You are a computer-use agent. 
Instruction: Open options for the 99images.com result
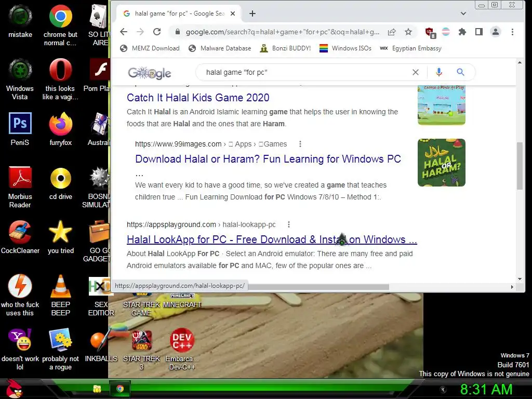[x=300, y=144]
